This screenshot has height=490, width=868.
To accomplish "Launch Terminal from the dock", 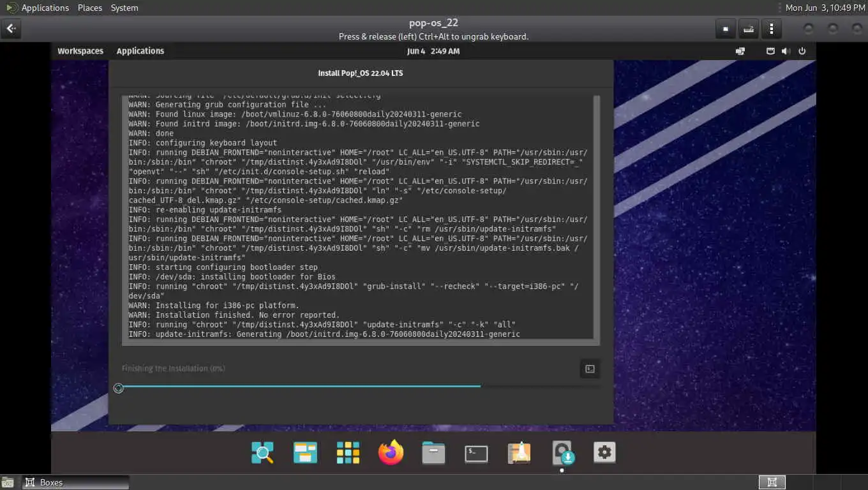I will tap(476, 454).
